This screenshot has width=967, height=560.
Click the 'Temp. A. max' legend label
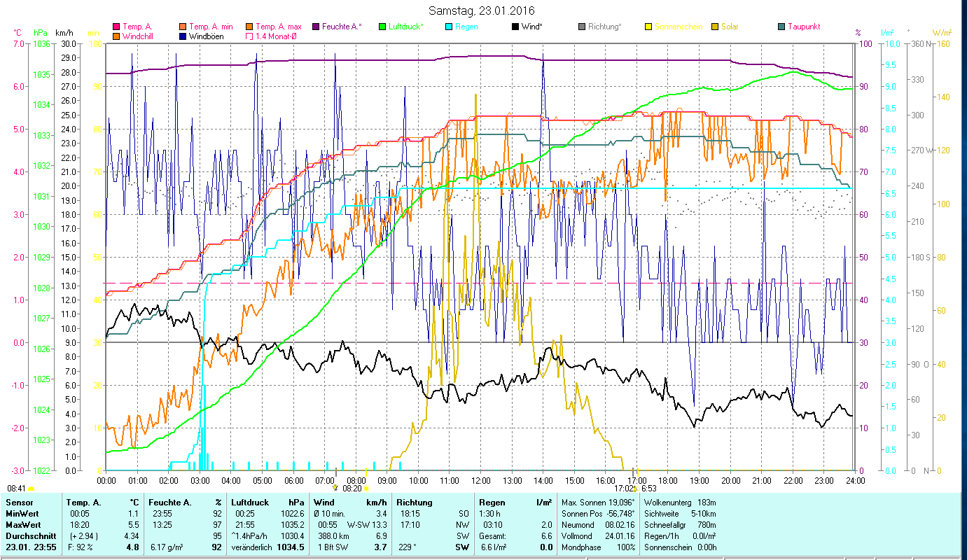278,27
